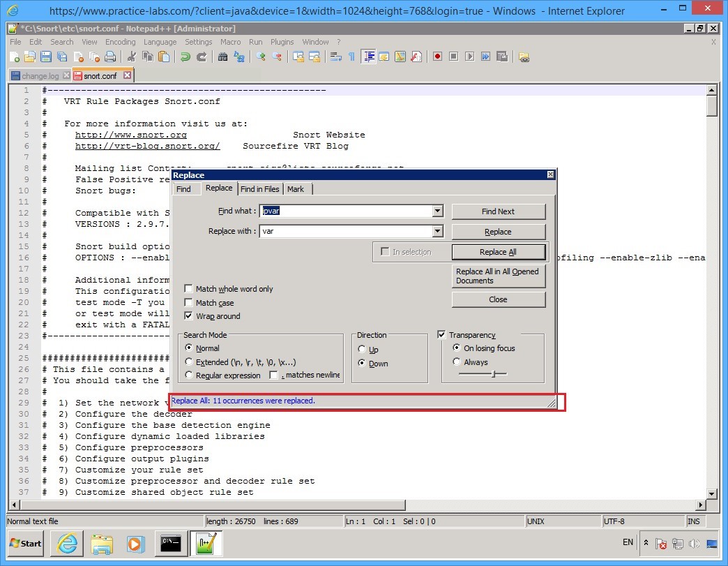Uncheck the Wrap around option

point(188,315)
